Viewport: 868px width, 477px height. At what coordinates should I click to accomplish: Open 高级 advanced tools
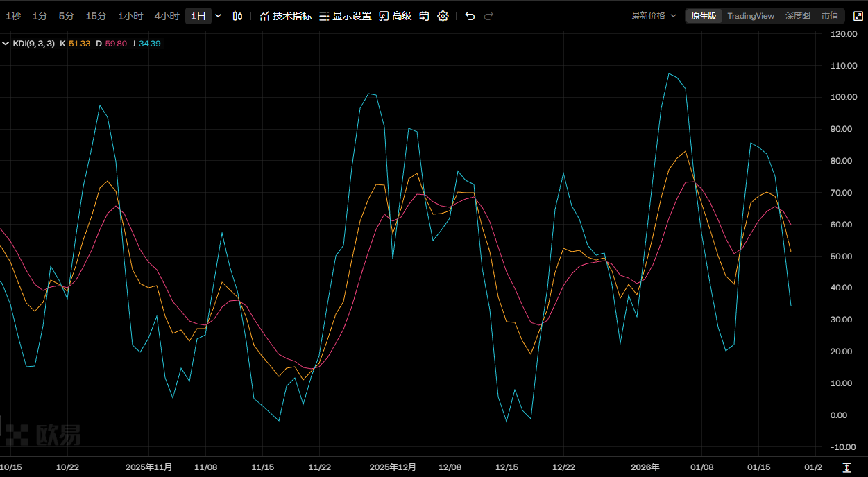coord(395,16)
